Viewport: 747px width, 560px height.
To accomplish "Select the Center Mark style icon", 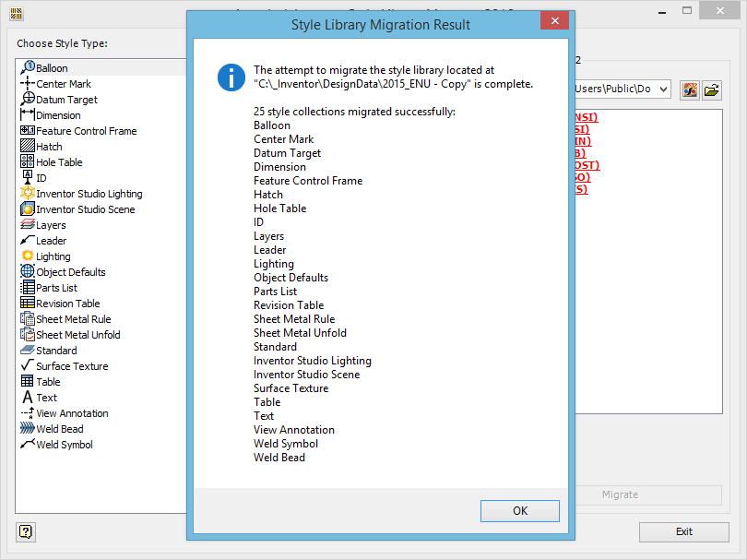I will pyautogui.click(x=28, y=83).
